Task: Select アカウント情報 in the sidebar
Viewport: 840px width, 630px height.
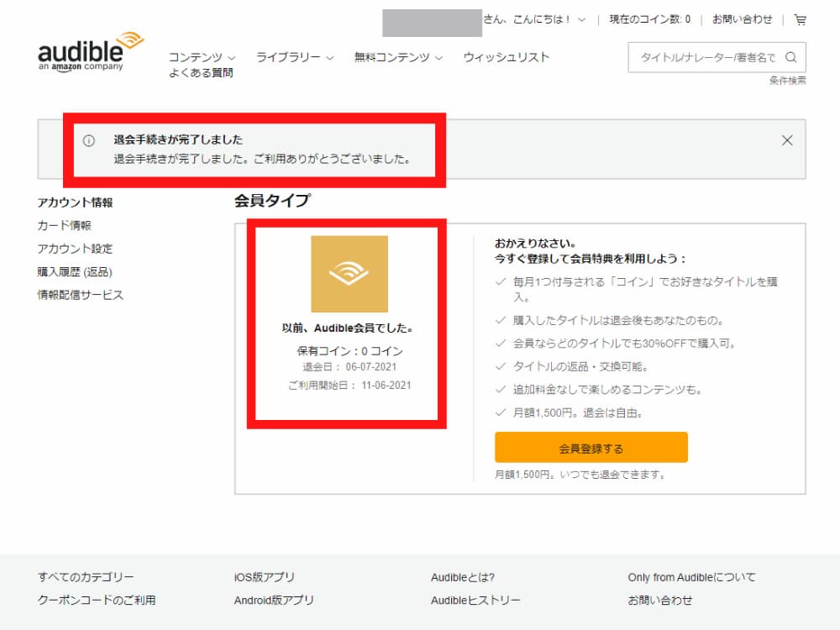Action: pyautogui.click(x=75, y=202)
